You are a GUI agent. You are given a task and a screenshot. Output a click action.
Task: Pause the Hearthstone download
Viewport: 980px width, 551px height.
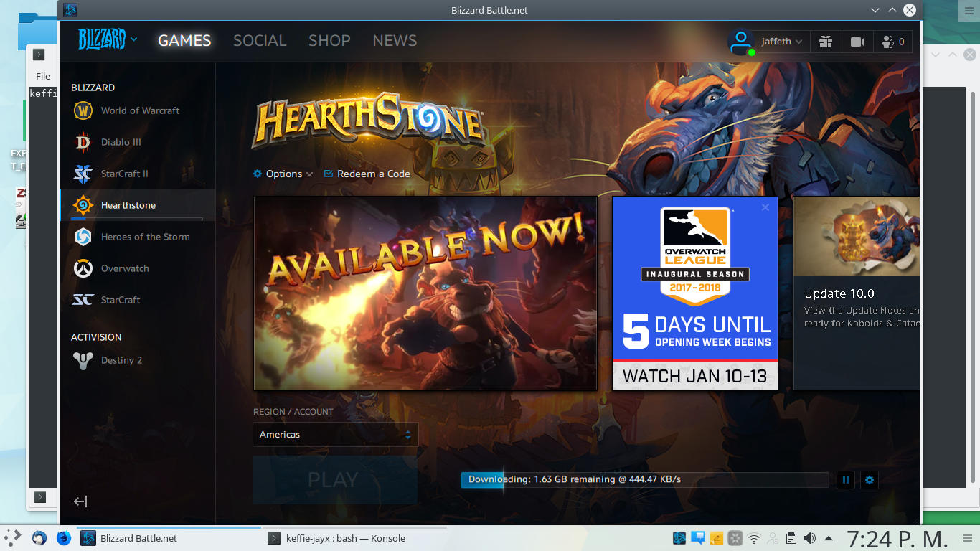pos(846,480)
